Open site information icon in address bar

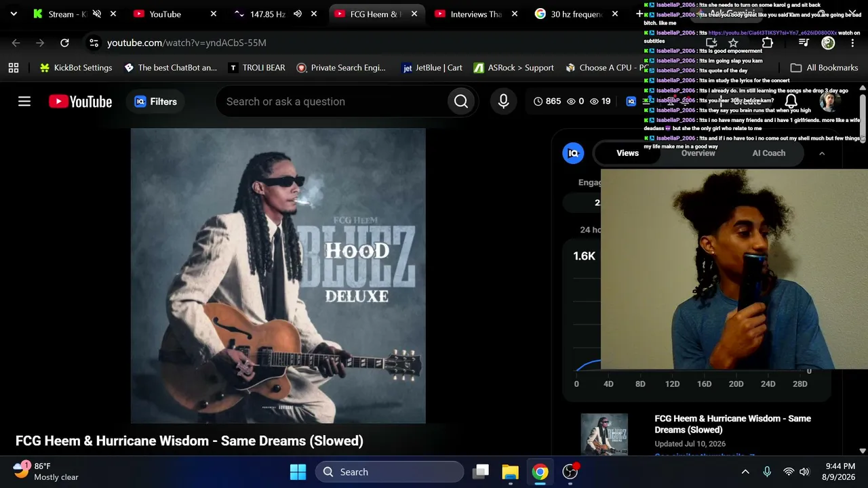point(94,43)
